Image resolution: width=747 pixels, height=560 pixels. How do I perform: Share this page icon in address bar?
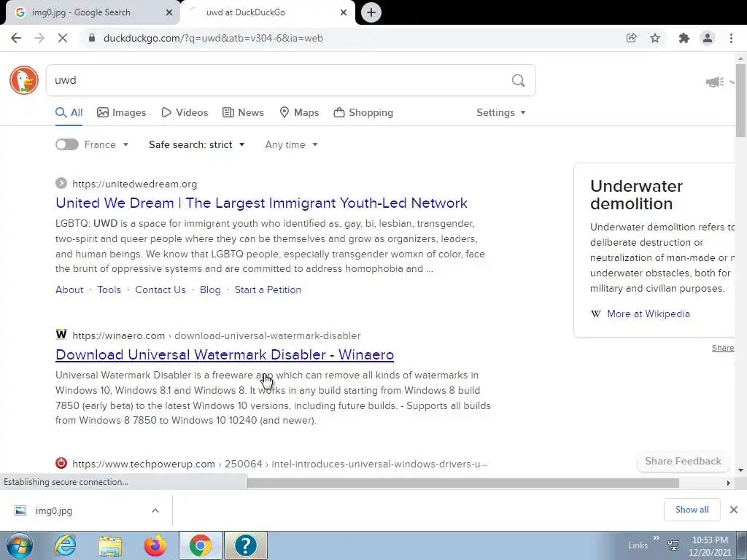point(631,38)
